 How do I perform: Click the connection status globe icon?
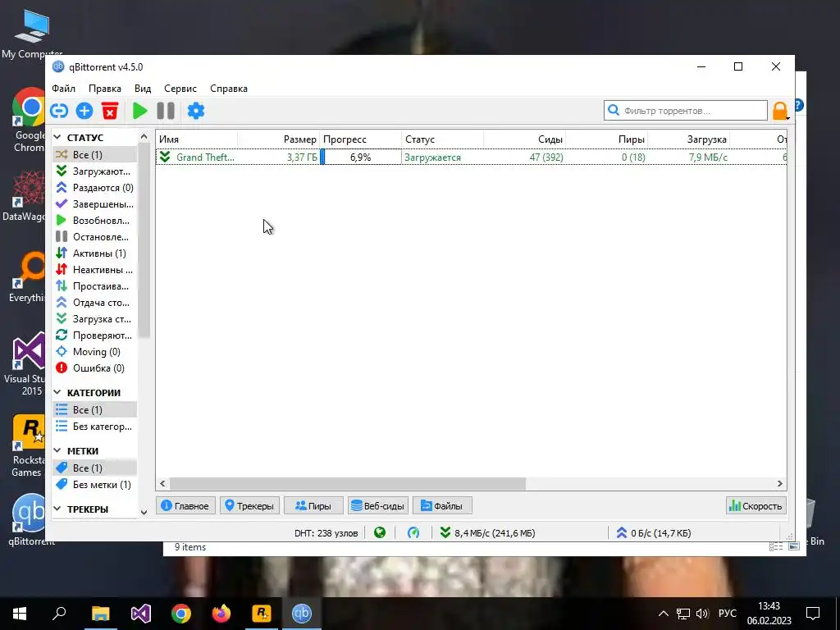[x=380, y=532]
